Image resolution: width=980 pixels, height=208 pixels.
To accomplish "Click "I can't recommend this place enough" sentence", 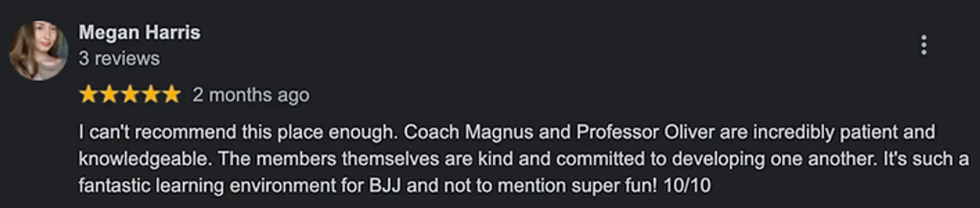I will pyautogui.click(x=238, y=132).
